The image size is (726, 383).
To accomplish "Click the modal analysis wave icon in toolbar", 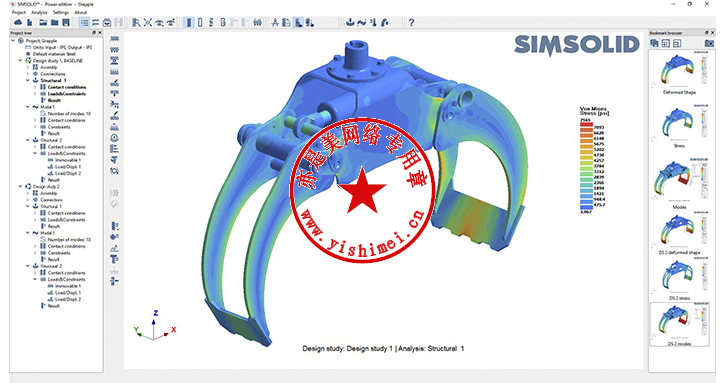I will 362,22.
